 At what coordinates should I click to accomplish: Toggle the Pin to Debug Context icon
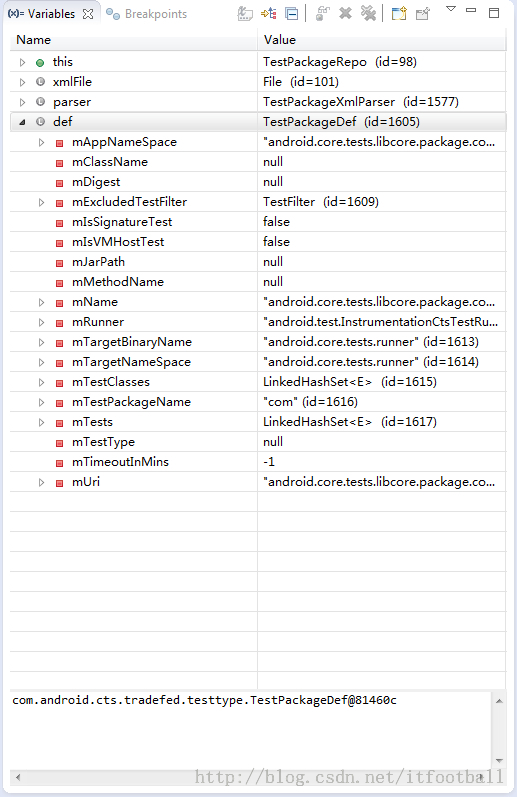click(x=423, y=13)
